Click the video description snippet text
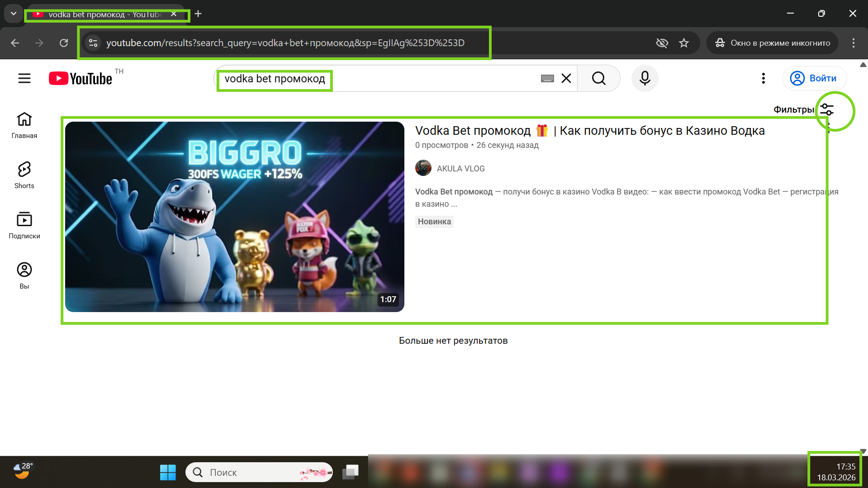Viewport: 868px width, 488px height. [627, 198]
